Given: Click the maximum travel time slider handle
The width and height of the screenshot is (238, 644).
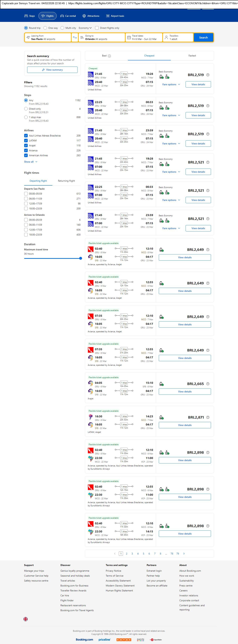Looking at the screenshot, I should click(80, 258).
